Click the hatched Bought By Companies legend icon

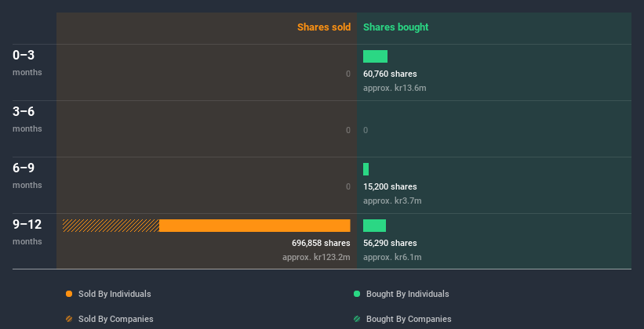coord(357,319)
